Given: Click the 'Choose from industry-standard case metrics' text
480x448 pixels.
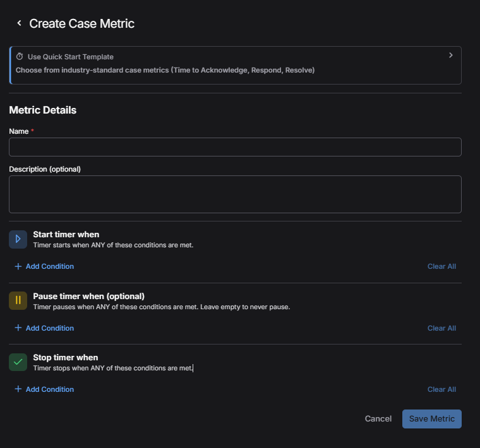Looking at the screenshot, I should point(165,70).
